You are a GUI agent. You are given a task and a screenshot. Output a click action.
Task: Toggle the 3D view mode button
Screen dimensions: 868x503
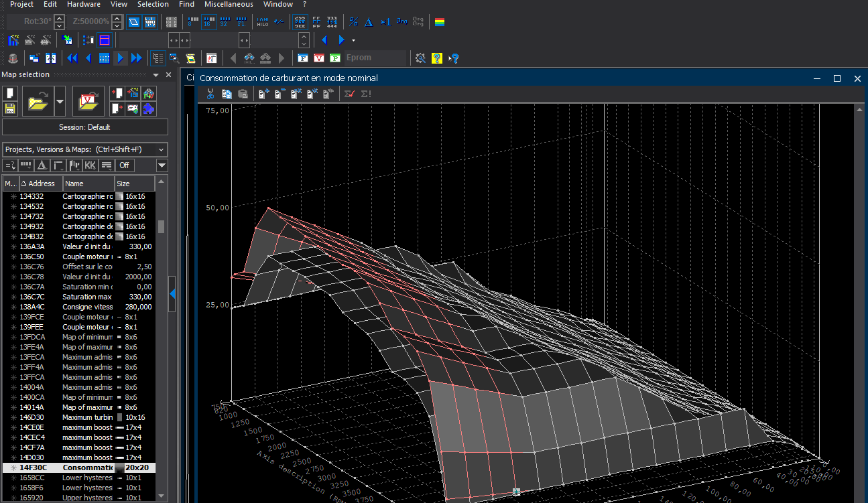(133, 21)
